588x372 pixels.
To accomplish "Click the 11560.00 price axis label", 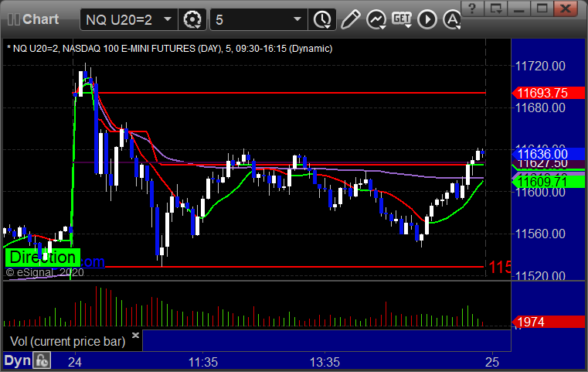I will (x=540, y=234).
